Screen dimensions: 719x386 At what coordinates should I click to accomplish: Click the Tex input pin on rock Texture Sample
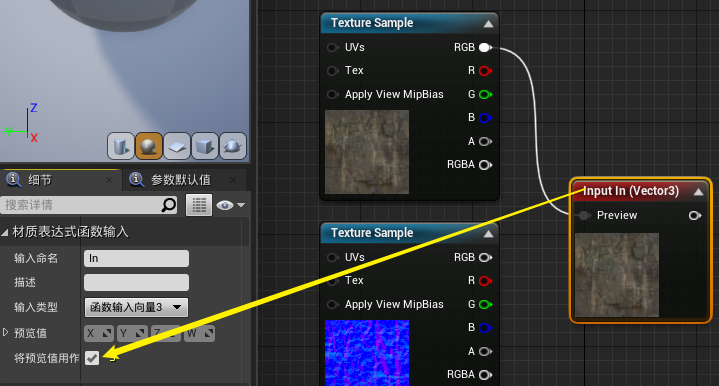333,71
